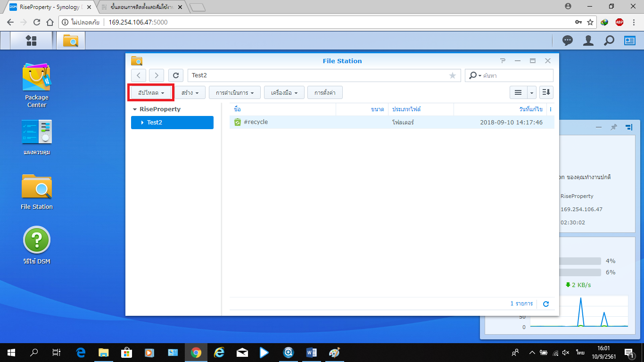This screenshot has width=644, height=362.
Task: Open the Tools menu in File Station
Action: point(284,93)
